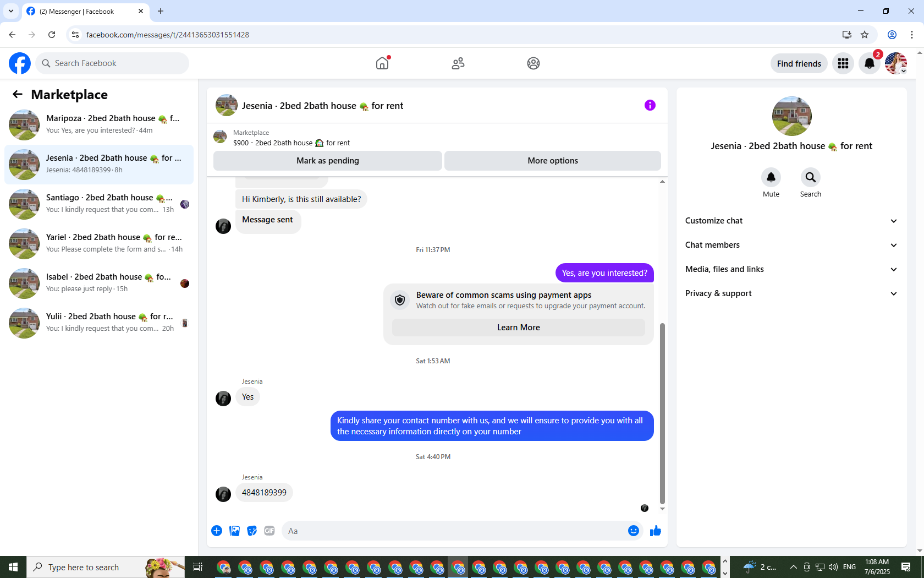
Task: Open Chrome profile icon
Action: click(892, 35)
